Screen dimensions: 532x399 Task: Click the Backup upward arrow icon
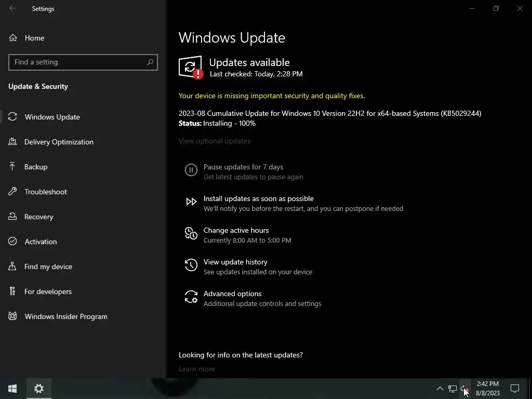coord(12,166)
